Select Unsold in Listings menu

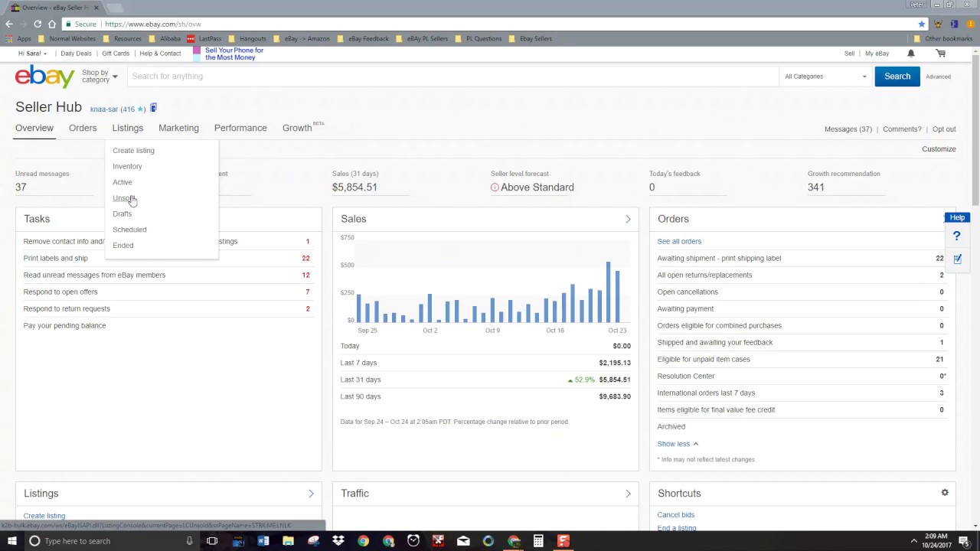(x=124, y=198)
